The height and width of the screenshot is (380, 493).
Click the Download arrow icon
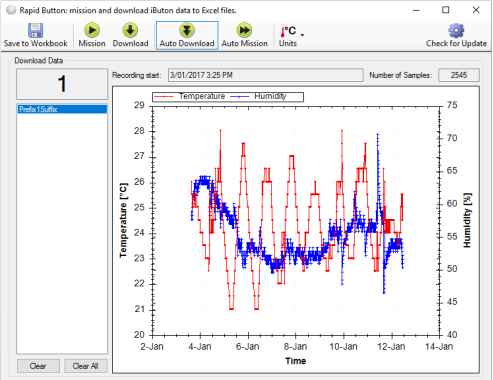tap(130, 30)
